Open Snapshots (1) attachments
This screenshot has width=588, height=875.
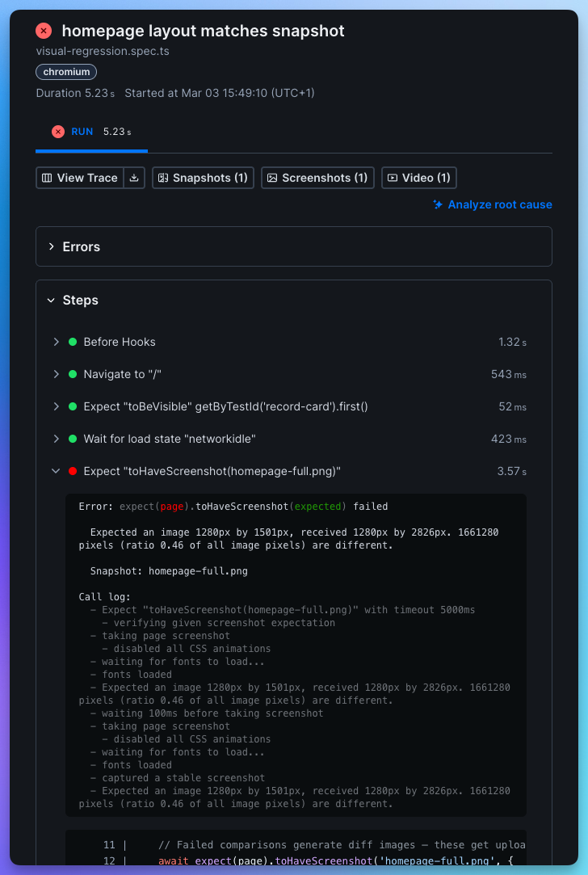[203, 178]
